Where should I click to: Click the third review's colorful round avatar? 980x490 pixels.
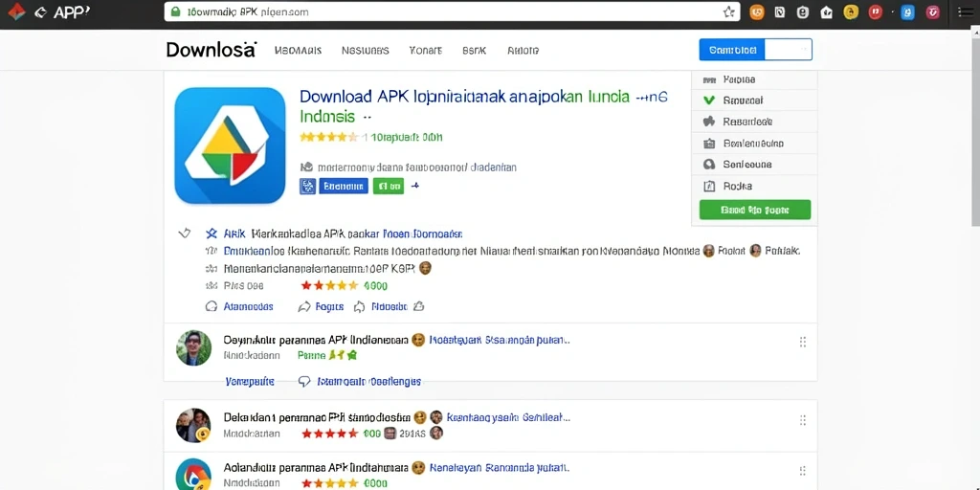(193, 475)
